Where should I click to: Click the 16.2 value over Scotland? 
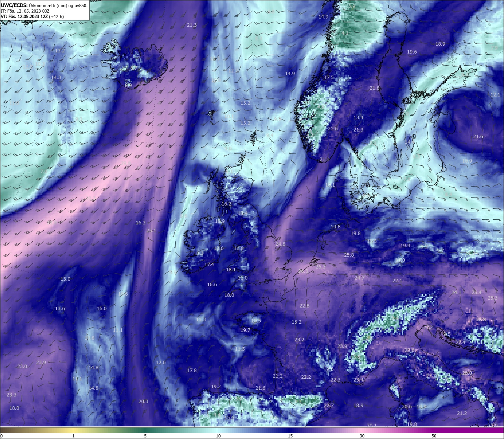tap(226, 204)
